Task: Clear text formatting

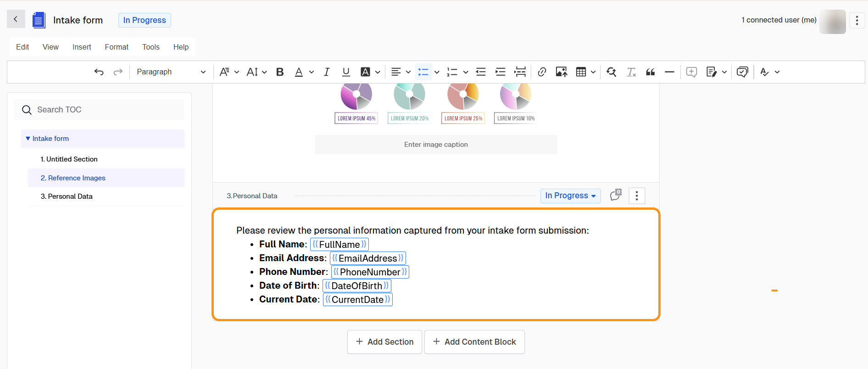Action: (631, 72)
